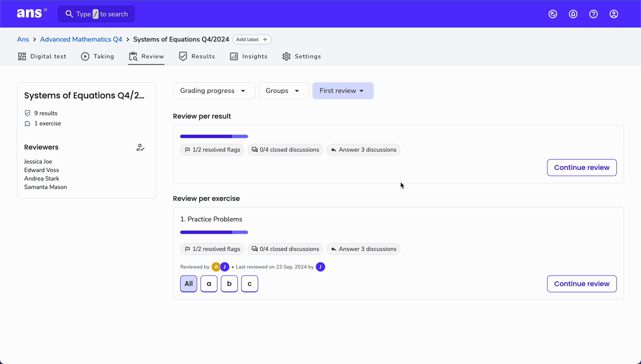Screen dimensions: 641x364
Task: Click Answer 3 discussions in Review per result
Action: pos(363,150)
